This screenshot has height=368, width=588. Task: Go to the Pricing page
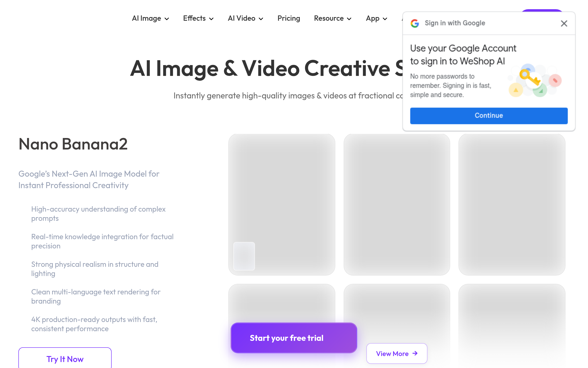[x=289, y=18]
